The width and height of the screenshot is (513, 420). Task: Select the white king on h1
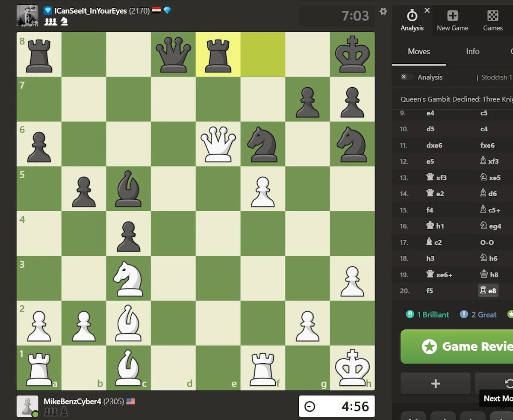click(352, 368)
